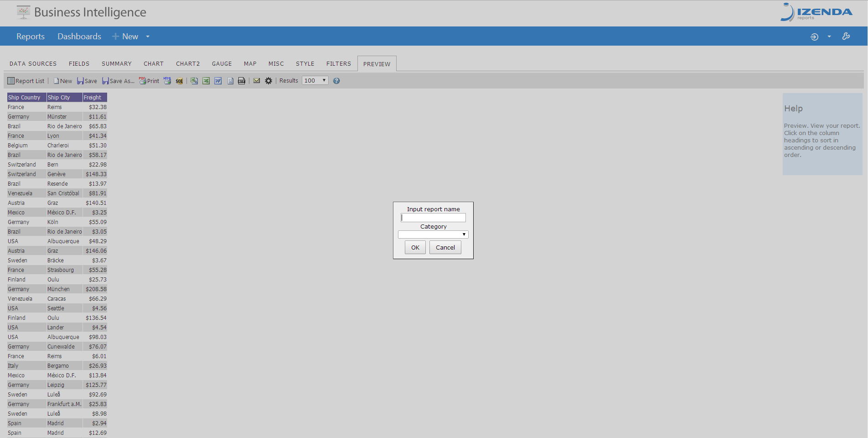Click the city cell 'Frankfurt a.M.'
This screenshot has height=438, width=868.
(64, 404)
